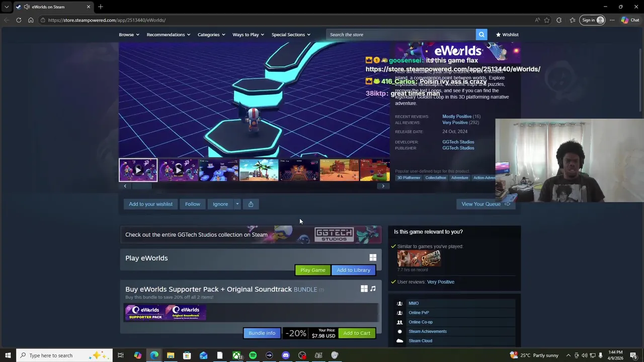Click the browser back arrow
644x362 pixels.
pos(6,20)
